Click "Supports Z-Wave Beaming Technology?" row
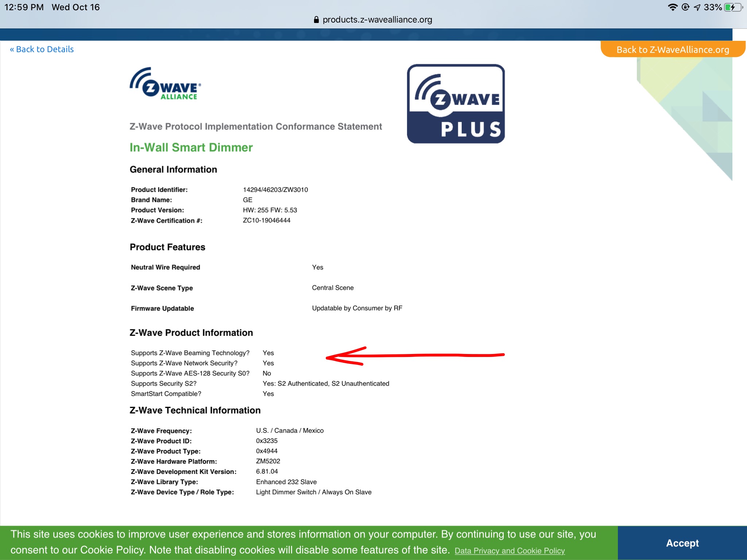The image size is (747, 560). click(202, 353)
